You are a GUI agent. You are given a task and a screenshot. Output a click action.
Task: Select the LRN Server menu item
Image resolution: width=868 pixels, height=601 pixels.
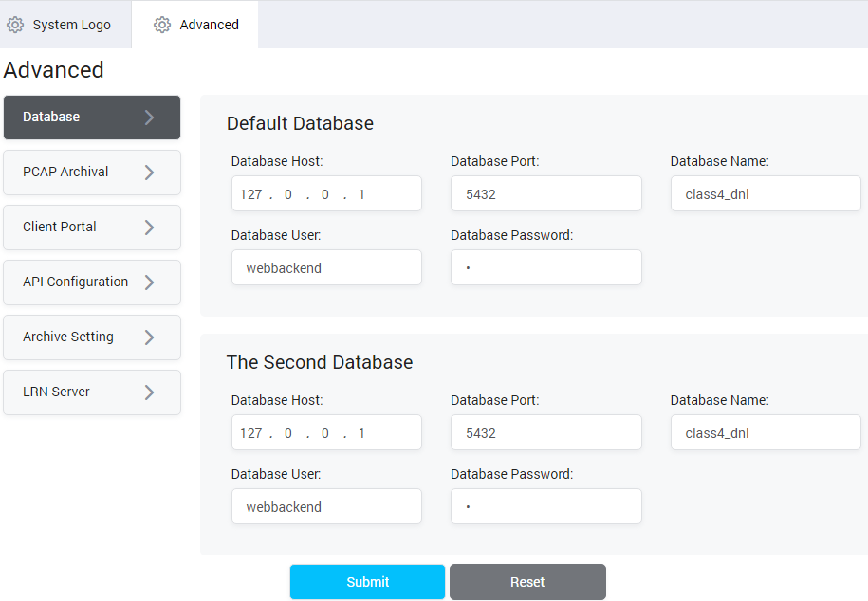[57, 392]
